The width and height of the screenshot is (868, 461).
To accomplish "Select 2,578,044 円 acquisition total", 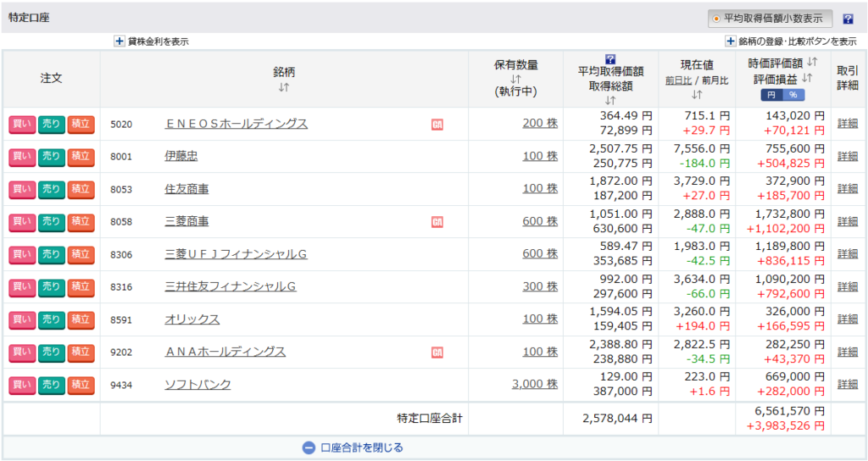I will tap(617, 419).
